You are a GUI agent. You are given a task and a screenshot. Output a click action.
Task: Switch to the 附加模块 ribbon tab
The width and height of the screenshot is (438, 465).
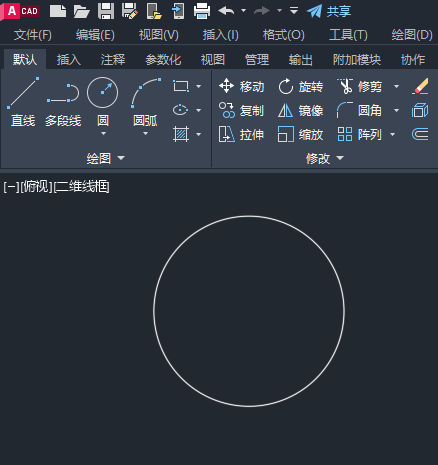tap(357, 60)
